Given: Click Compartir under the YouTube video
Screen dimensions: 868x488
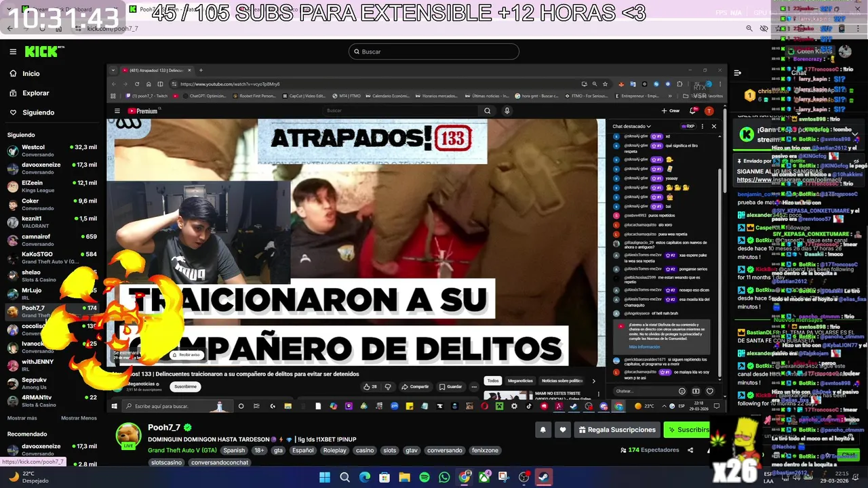Looking at the screenshot, I should point(415,387).
